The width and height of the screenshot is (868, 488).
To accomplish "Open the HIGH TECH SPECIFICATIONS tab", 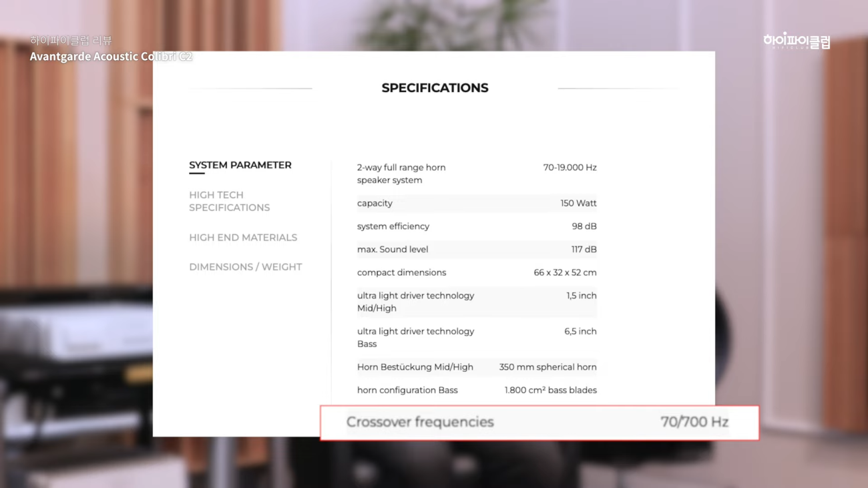I will tap(229, 201).
